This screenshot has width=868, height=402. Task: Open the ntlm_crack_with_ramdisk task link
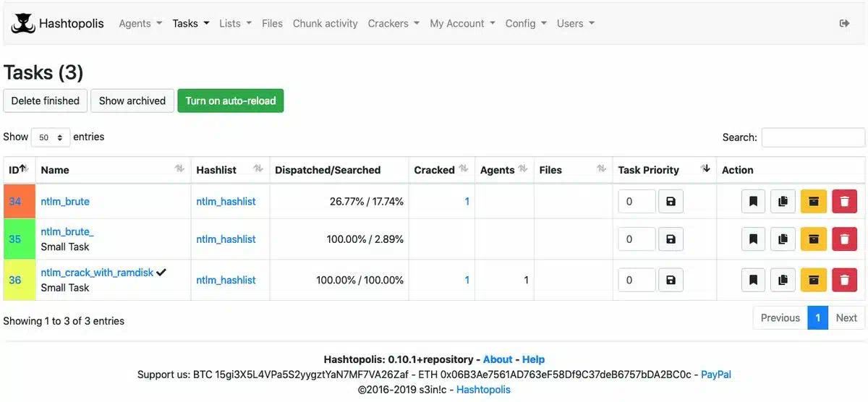tap(97, 273)
